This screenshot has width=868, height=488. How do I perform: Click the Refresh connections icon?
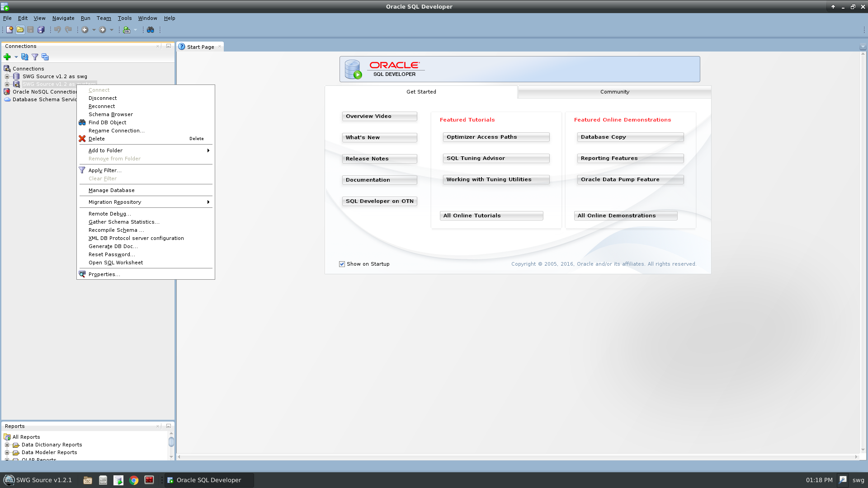coord(25,57)
